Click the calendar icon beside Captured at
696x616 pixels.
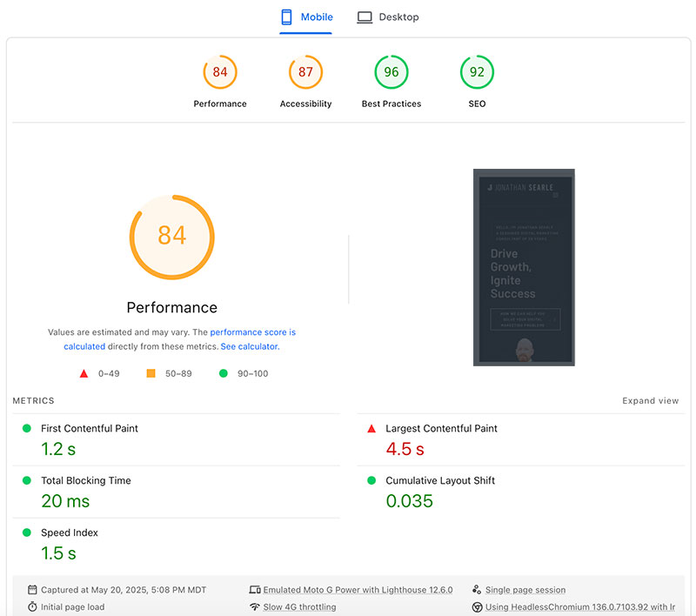click(32, 590)
